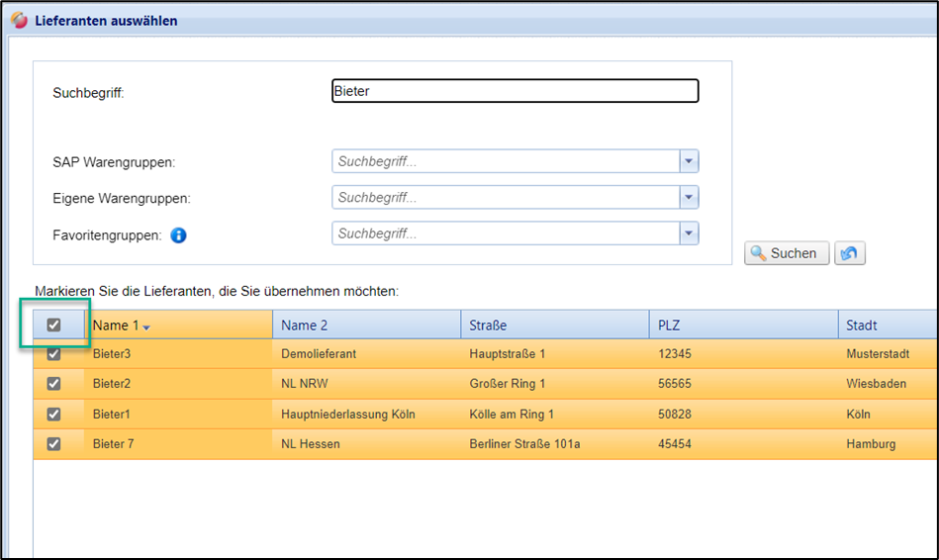Deselect the Bieter1 row checkbox

click(x=54, y=414)
